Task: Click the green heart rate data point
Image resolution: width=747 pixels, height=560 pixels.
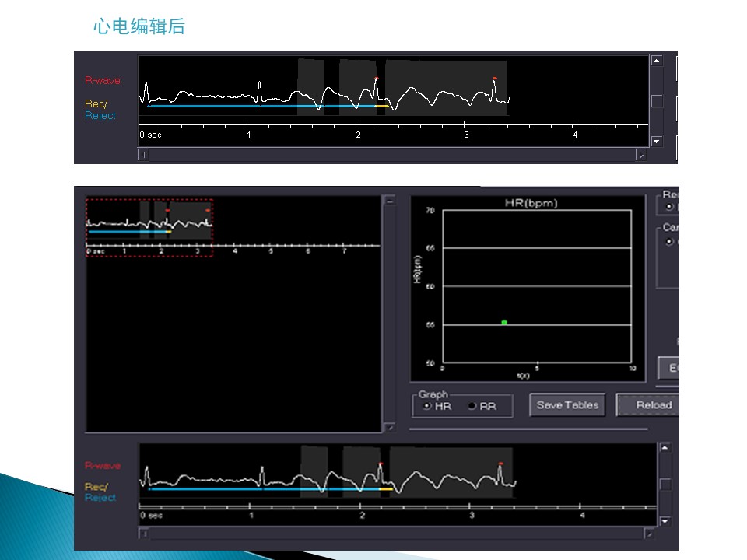Action: click(x=504, y=322)
